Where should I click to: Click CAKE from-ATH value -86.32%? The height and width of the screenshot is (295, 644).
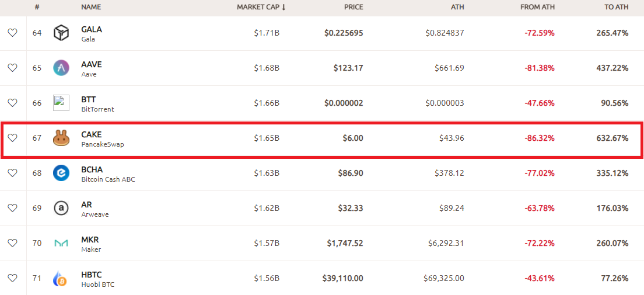pyautogui.click(x=540, y=138)
